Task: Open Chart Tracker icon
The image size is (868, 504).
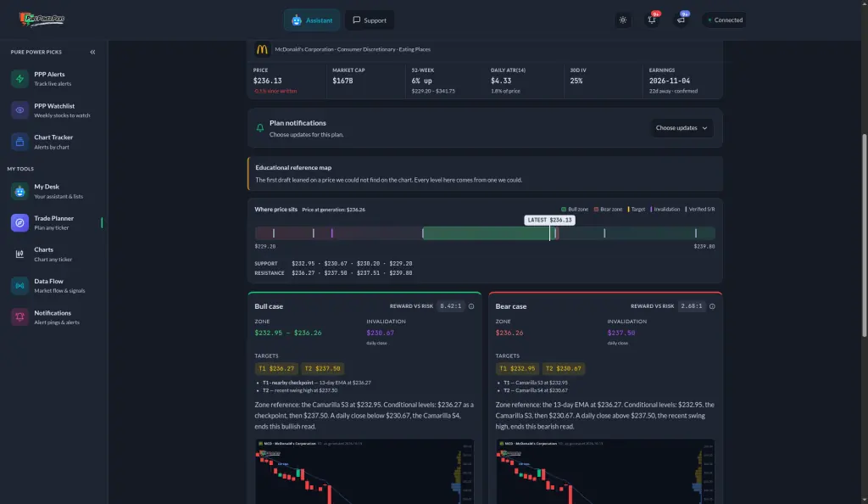Action: pyautogui.click(x=19, y=142)
